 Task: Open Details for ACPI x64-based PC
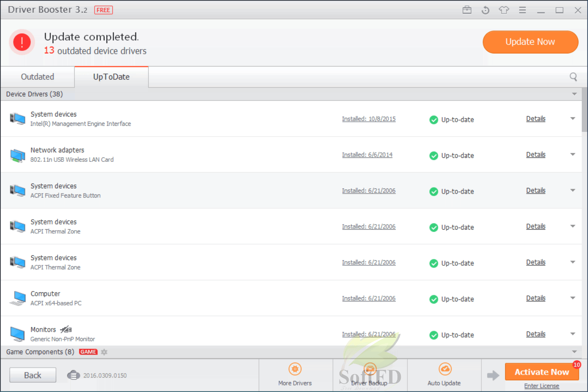coord(536,298)
